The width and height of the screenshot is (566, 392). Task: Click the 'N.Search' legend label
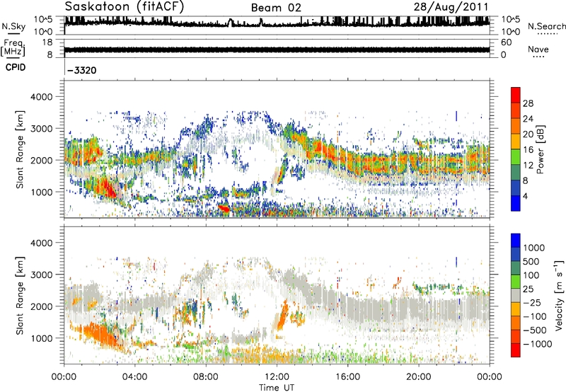coord(546,26)
